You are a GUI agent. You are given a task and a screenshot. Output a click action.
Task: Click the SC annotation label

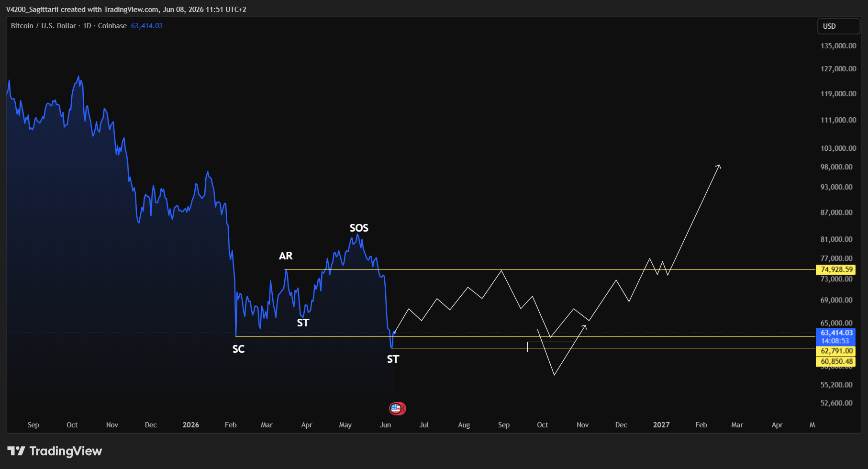click(238, 349)
